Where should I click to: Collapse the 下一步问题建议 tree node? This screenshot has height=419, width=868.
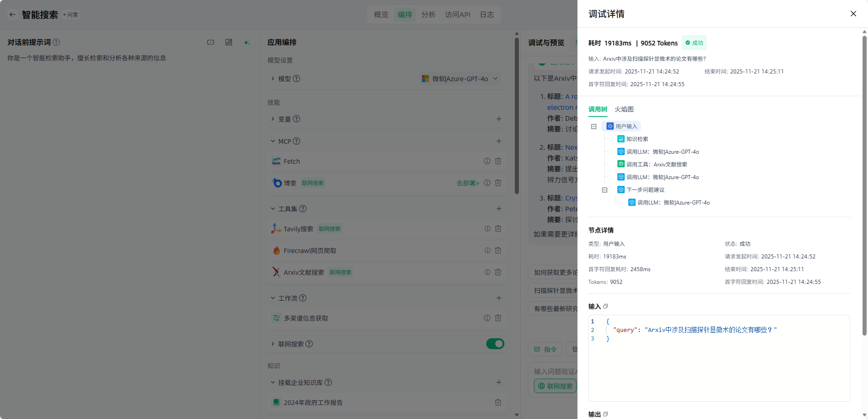pyautogui.click(x=605, y=190)
